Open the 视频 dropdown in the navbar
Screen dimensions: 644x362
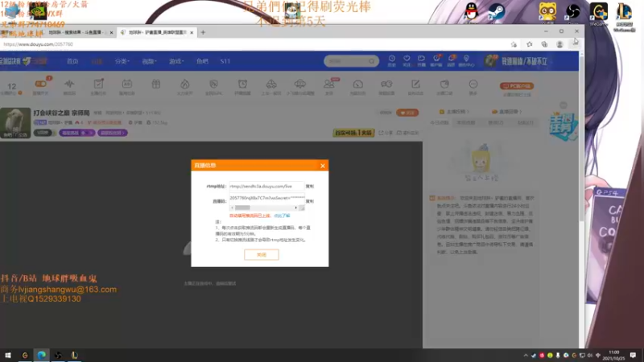click(x=149, y=61)
